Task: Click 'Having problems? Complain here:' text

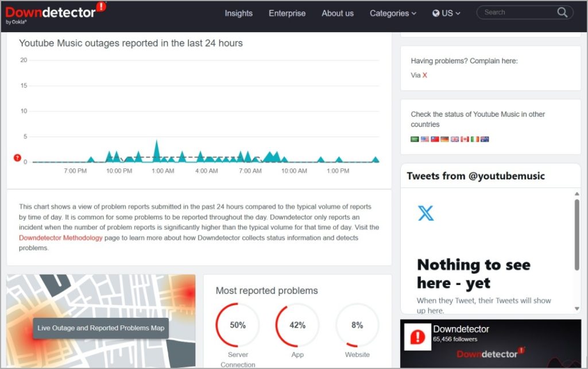Action: tap(464, 61)
